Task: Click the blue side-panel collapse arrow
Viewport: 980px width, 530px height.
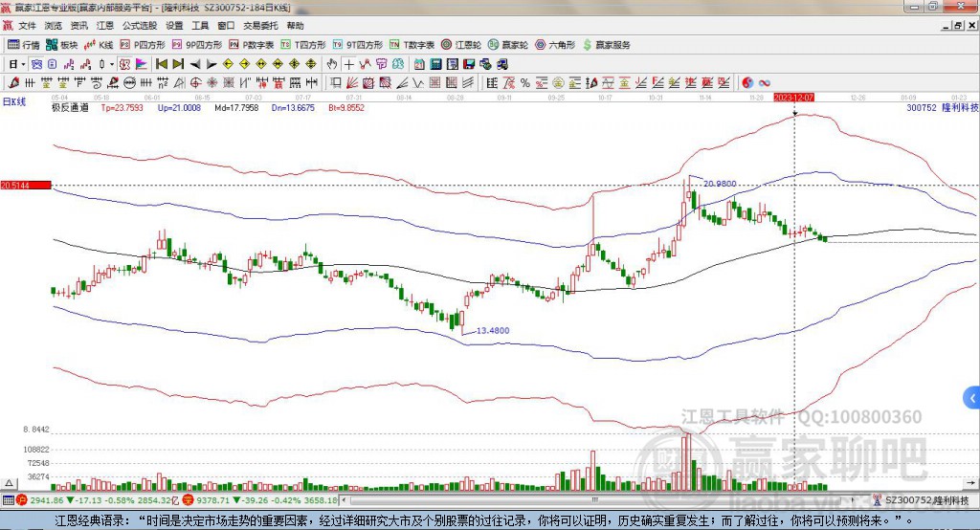Action: click(972, 398)
